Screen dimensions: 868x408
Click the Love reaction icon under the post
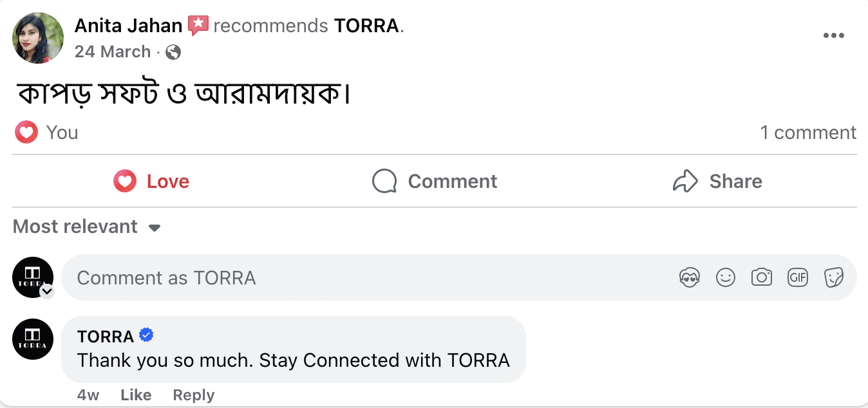click(x=124, y=181)
